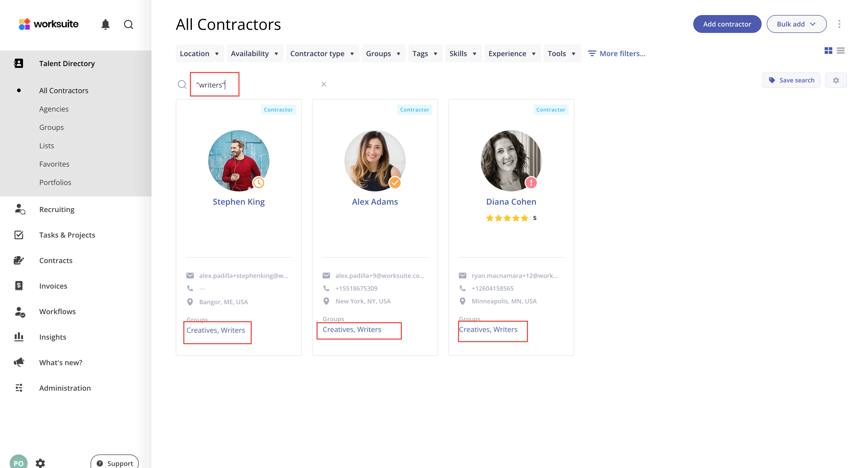Image resolution: width=868 pixels, height=468 pixels.
Task: Clear the search field with X
Action: pos(324,84)
